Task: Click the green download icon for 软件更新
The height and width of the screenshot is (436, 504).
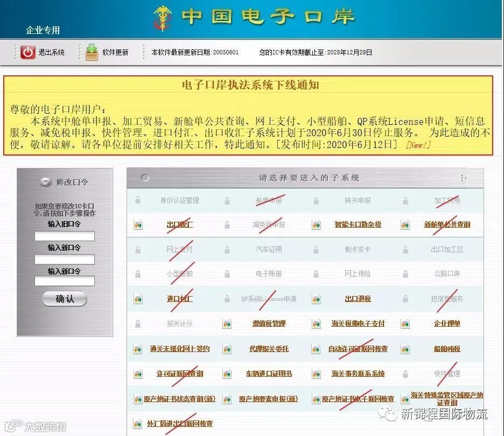Action: click(x=92, y=52)
